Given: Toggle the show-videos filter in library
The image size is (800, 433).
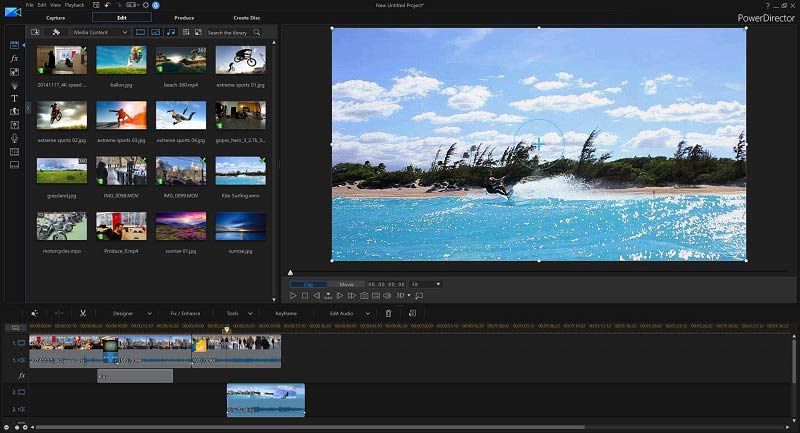Looking at the screenshot, I should coord(141,32).
